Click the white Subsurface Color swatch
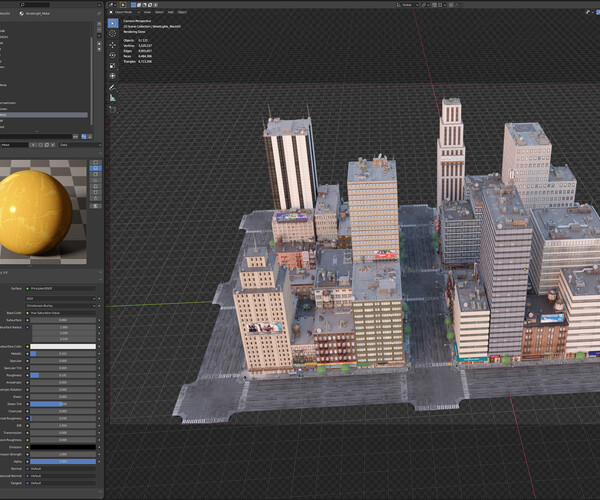This screenshot has width=600, height=500. [62, 346]
